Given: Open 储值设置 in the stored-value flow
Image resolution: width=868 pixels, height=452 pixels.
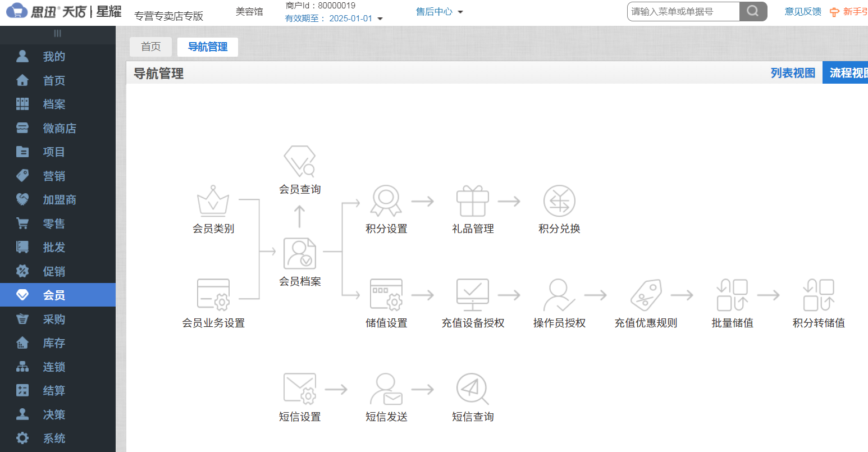Looking at the screenshot, I should (x=386, y=294).
